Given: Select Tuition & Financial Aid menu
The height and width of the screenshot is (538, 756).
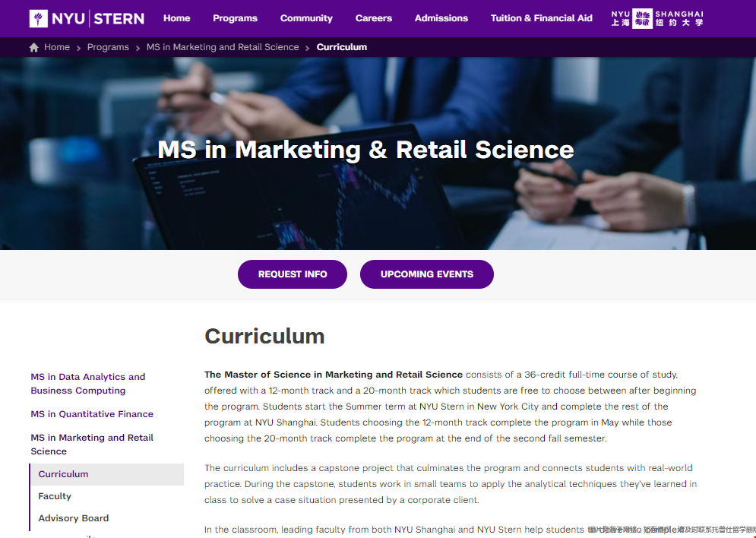Looking at the screenshot, I should coord(542,18).
